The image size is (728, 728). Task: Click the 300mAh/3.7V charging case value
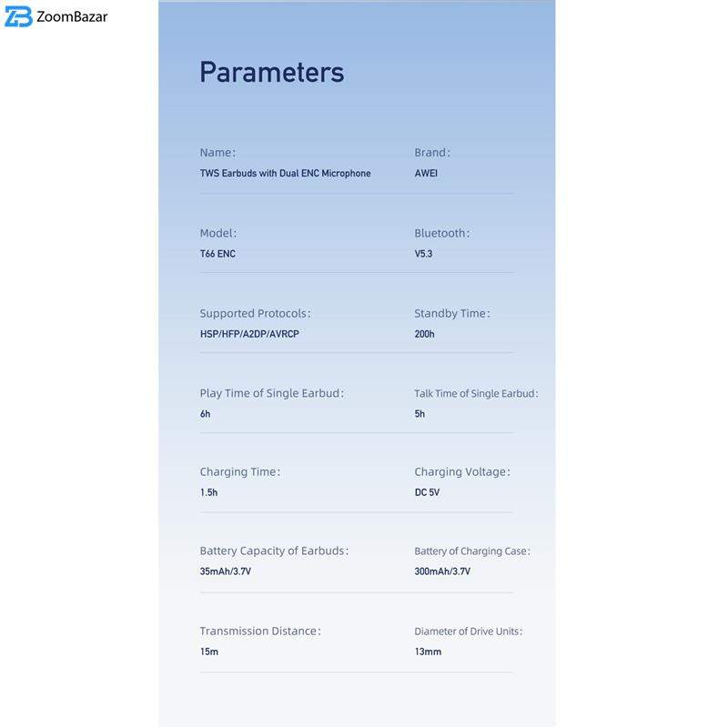(x=442, y=571)
